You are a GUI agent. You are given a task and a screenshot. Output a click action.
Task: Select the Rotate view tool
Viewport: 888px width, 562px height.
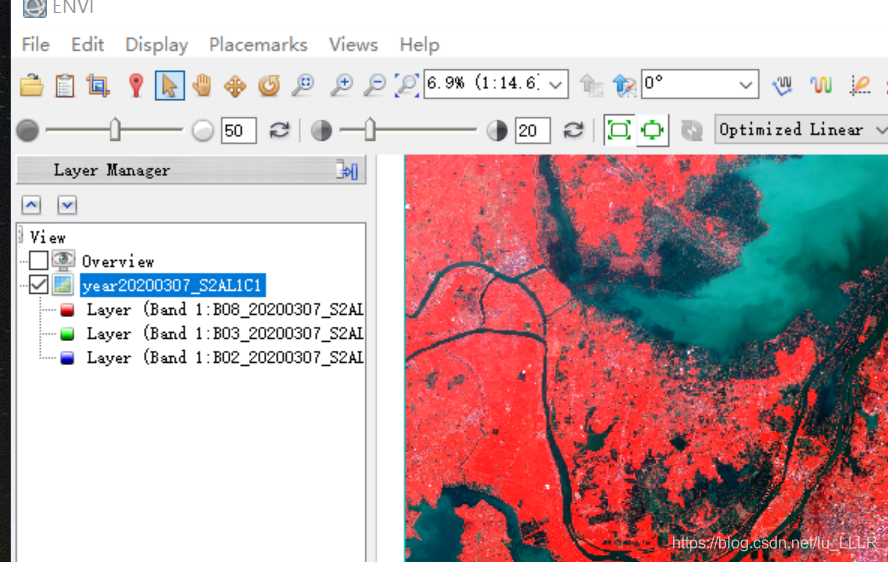click(269, 86)
